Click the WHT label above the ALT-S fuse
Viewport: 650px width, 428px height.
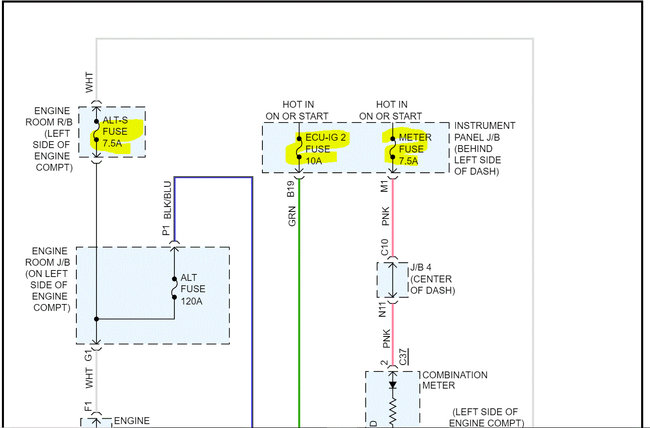click(89, 83)
